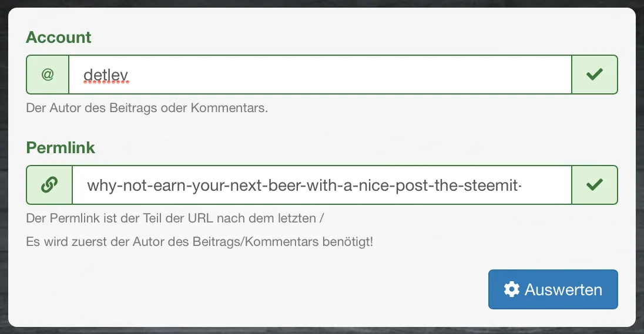Click the Account heading label
The width and height of the screenshot is (644, 334).
click(58, 38)
